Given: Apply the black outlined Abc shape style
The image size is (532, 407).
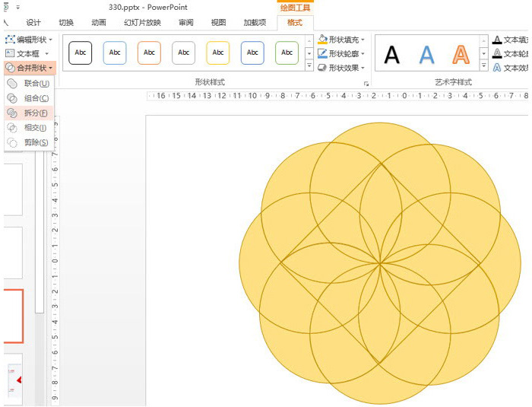Looking at the screenshot, I should [x=80, y=52].
